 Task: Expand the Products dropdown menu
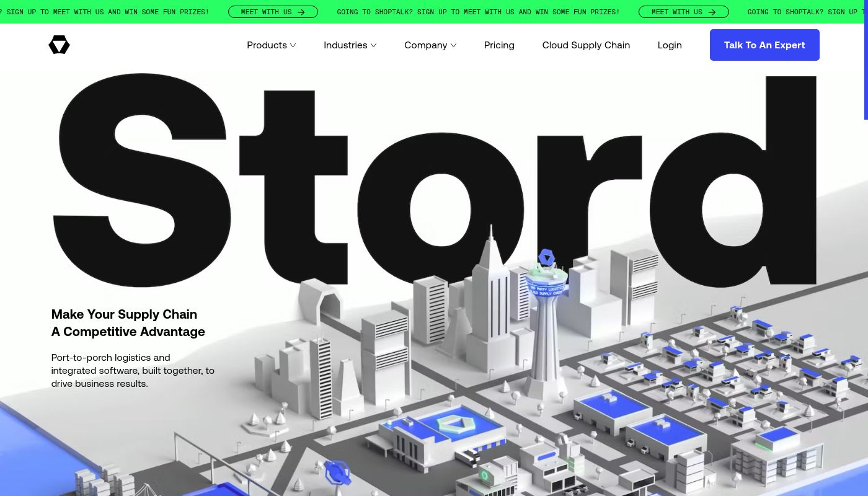coord(272,45)
